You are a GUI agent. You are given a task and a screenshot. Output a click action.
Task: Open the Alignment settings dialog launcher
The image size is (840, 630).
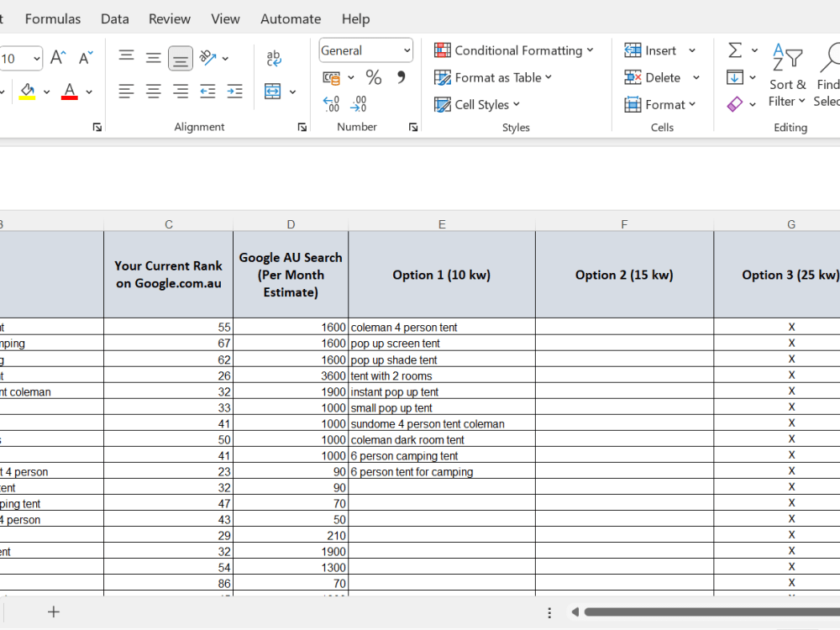(x=302, y=127)
